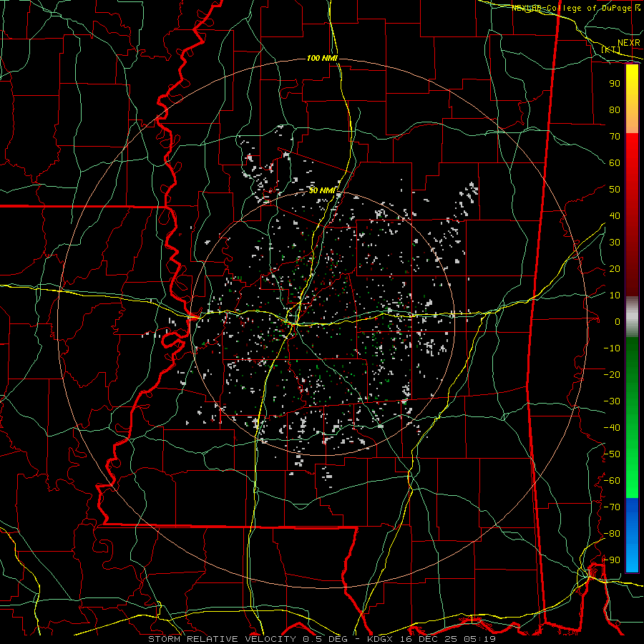Click the "-10" value on the velocity scale
Image resolution: width=644 pixels, height=644 pixels.
click(x=612, y=348)
